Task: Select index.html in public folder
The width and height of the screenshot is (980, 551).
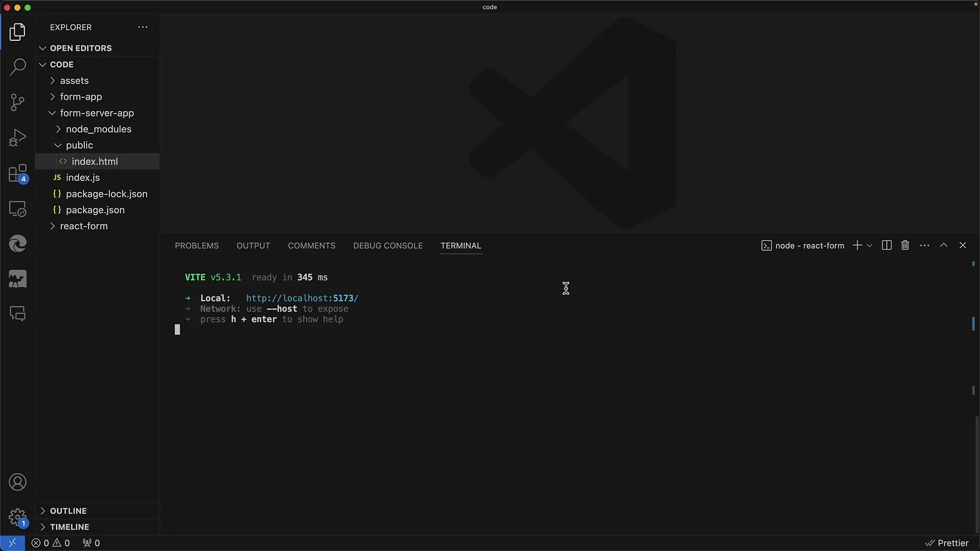Action: click(x=95, y=161)
